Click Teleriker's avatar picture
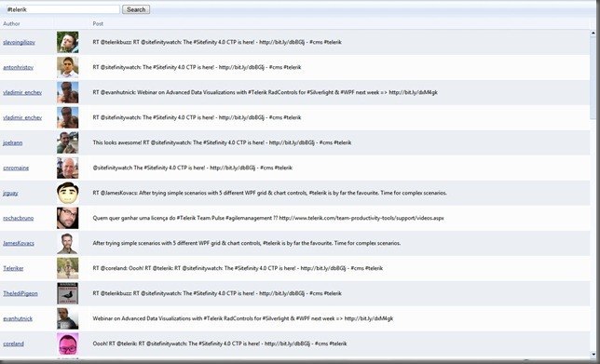 (x=68, y=268)
